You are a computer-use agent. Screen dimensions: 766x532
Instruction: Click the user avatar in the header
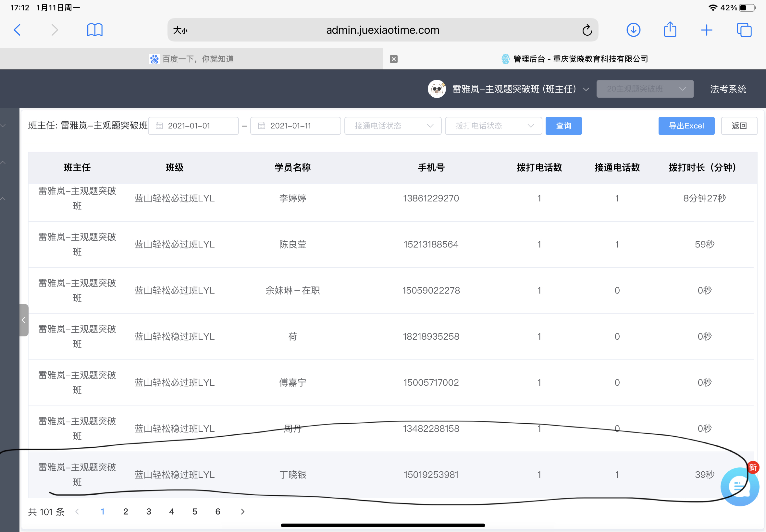pyautogui.click(x=437, y=89)
